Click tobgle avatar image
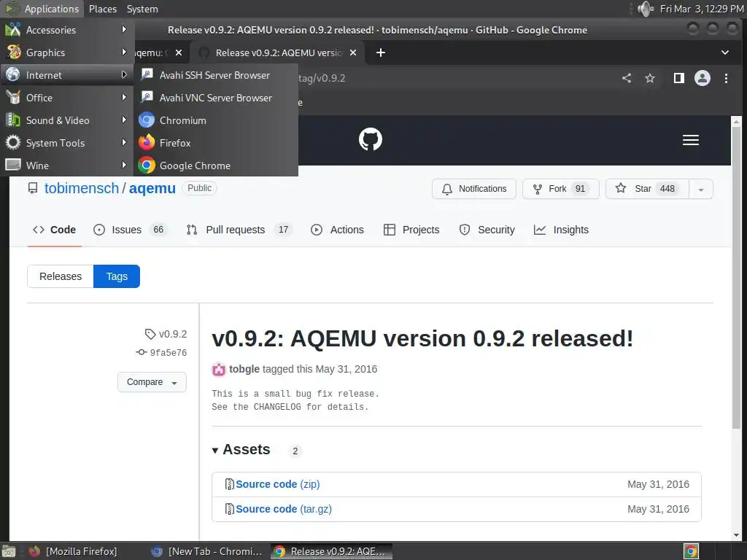Screen dimensions: 747x560 click(x=219, y=369)
